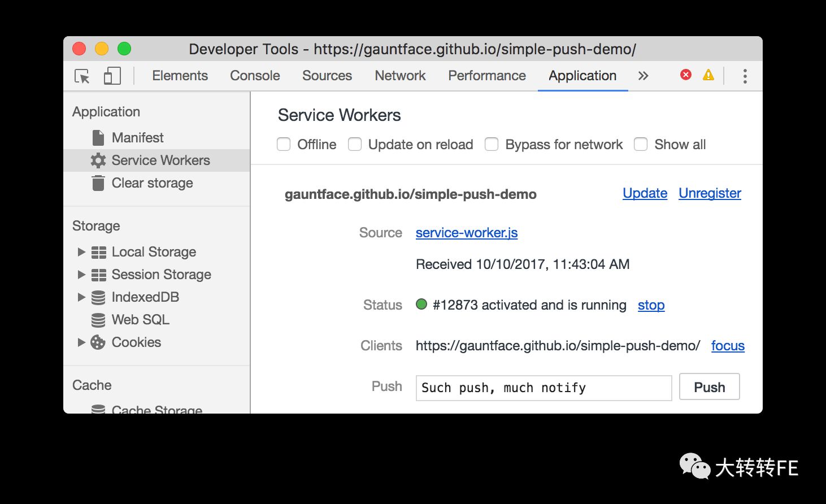Expand the Local Storage tree arrow

pyautogui.click(x=81, y=251)
